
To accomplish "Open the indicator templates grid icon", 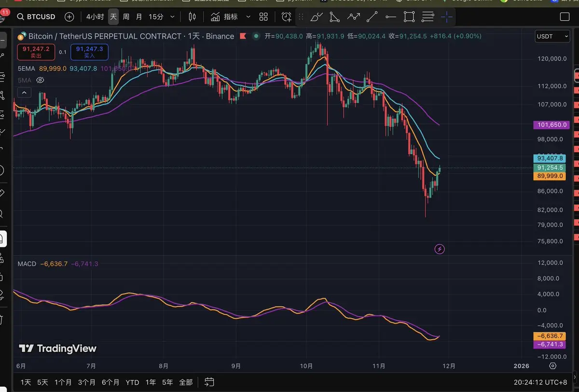I will click(263, 17).
